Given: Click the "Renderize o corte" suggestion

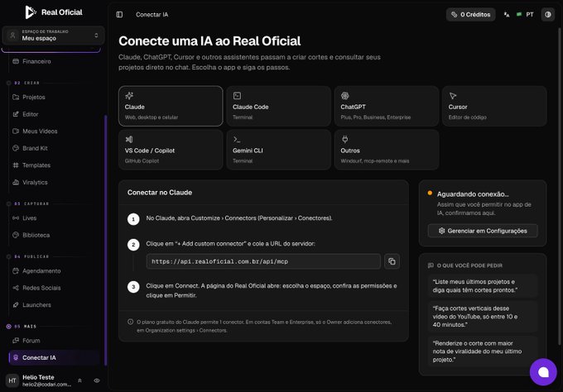Looking at the screenshot, I should click(x=482, y=351).
